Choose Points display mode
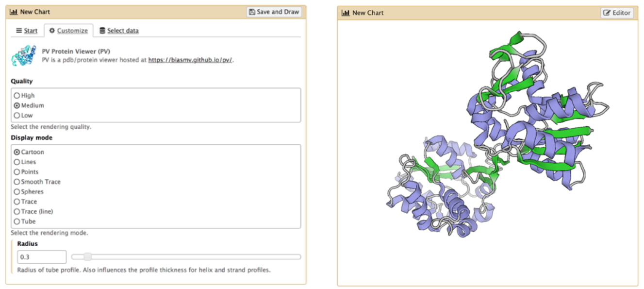The image size is (644, 289). 17,172
